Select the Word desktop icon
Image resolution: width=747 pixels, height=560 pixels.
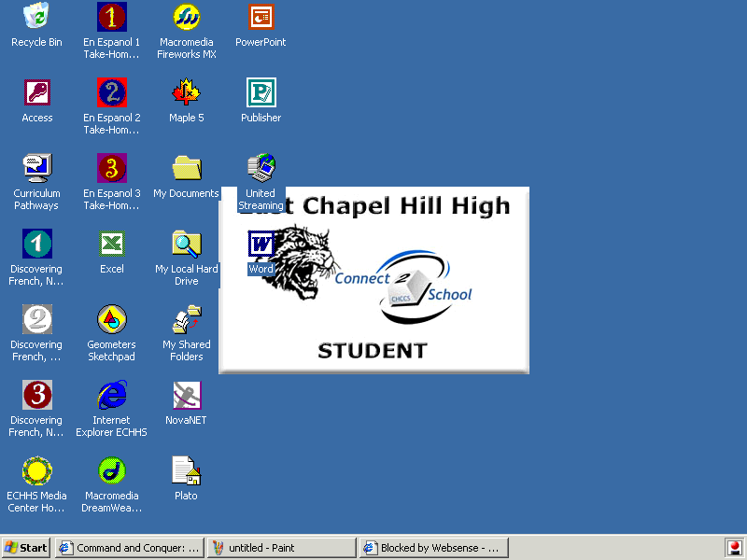point(261,245)
